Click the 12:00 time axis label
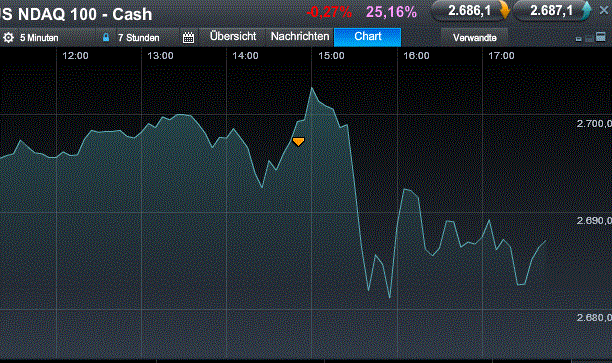Viewport: 612px width, 363px height. tap(75, 56)
